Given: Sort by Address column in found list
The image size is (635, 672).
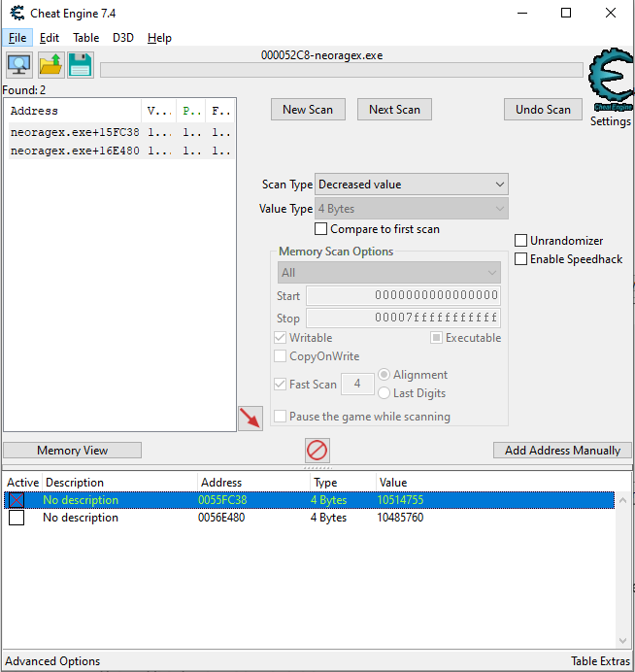Looking at the screenshot, I should coord(74,111).
